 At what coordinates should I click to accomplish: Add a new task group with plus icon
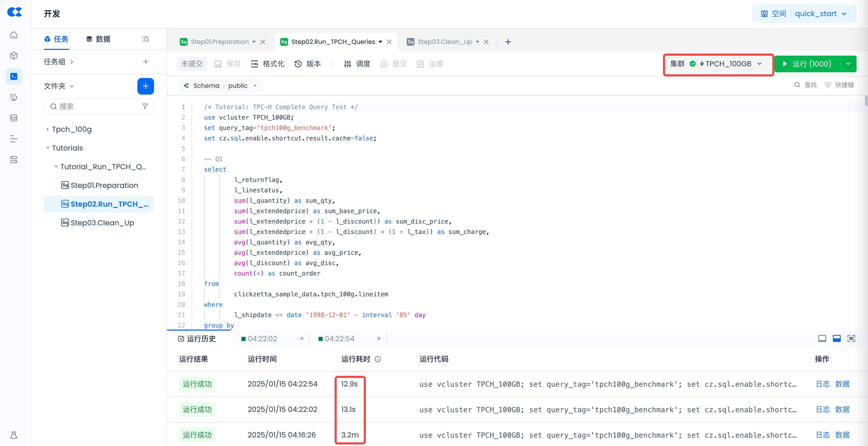[x=145, y=62]
